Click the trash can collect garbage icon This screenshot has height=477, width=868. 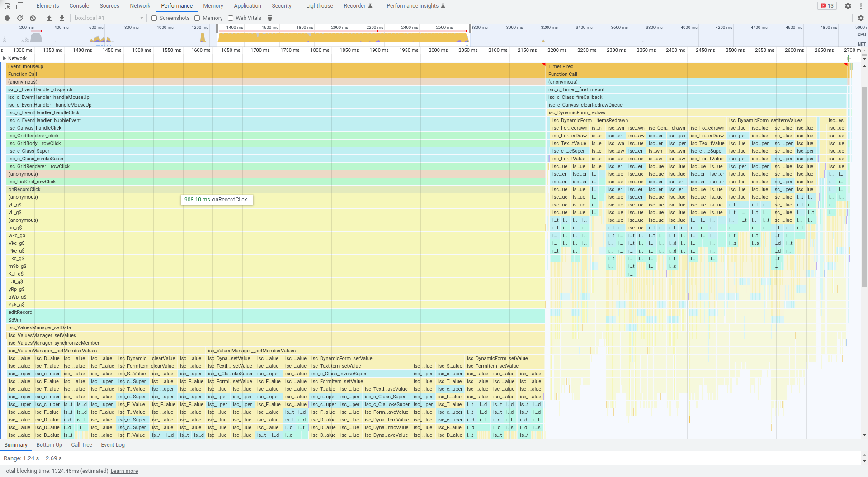270,18
